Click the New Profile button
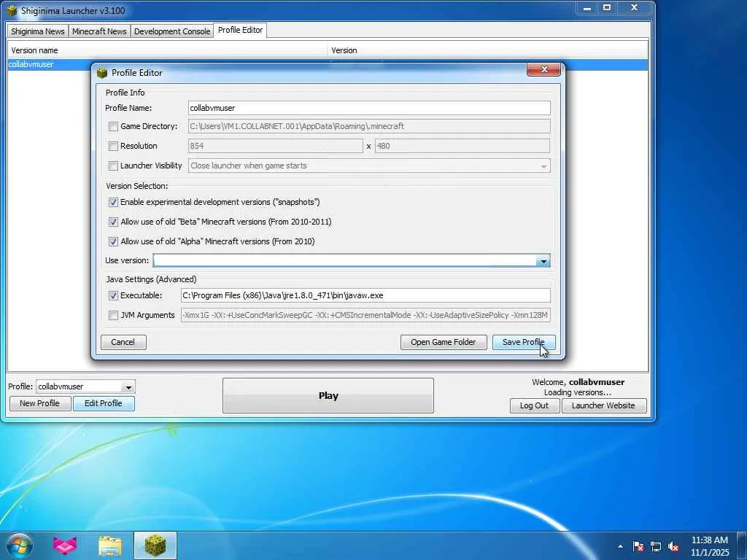 39,403
